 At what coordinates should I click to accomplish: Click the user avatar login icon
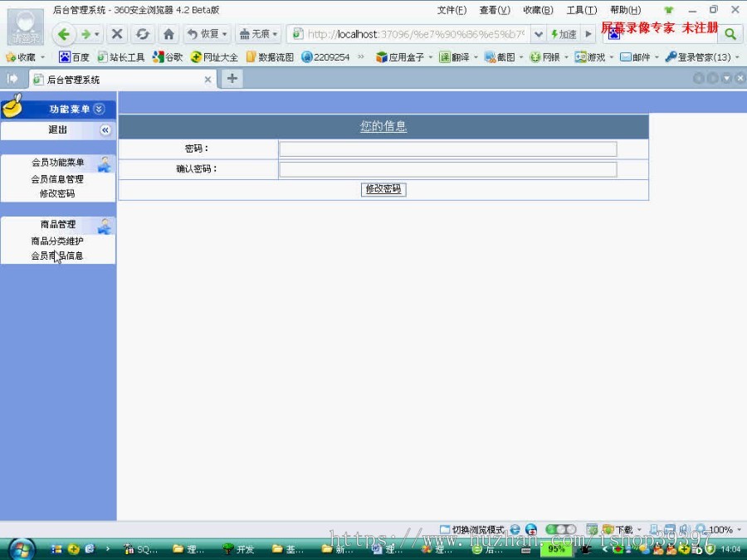[x=25, y=27]
